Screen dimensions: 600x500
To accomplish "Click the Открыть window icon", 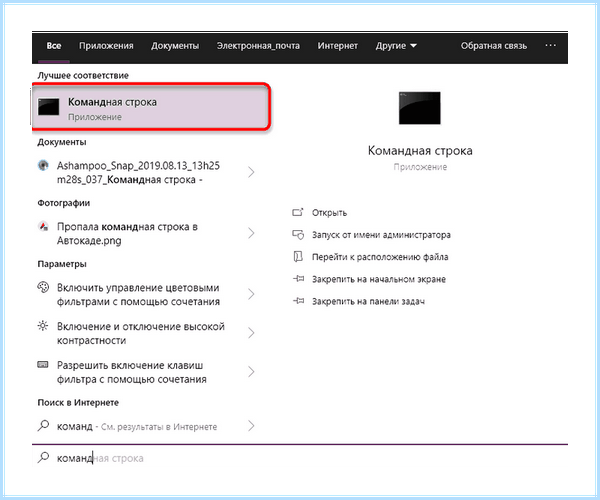I will tap(298, 212).
